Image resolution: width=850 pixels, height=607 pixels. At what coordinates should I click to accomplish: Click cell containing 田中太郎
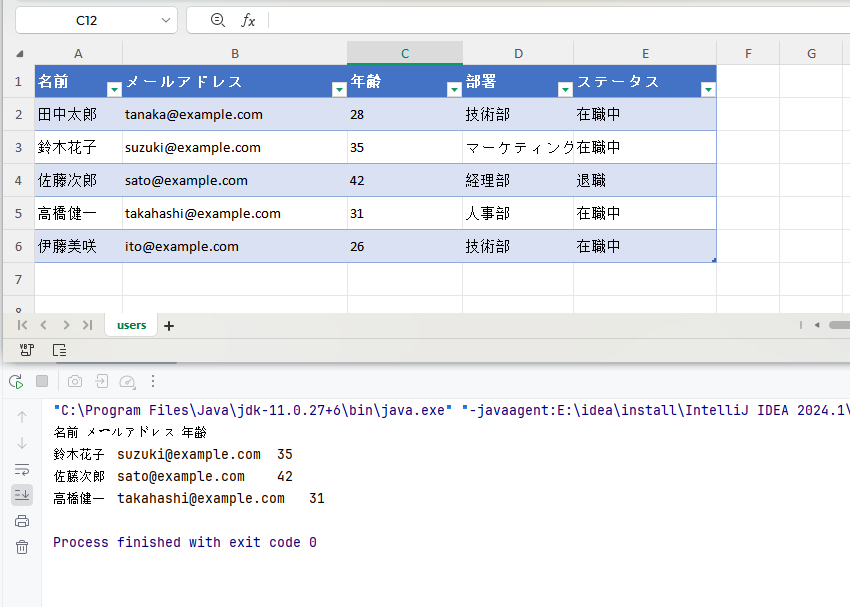[x=79, y=114]
